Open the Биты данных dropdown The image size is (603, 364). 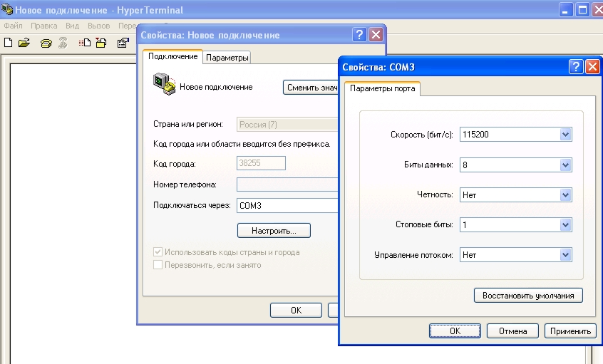pyautogui.click(x=565, y=165)
